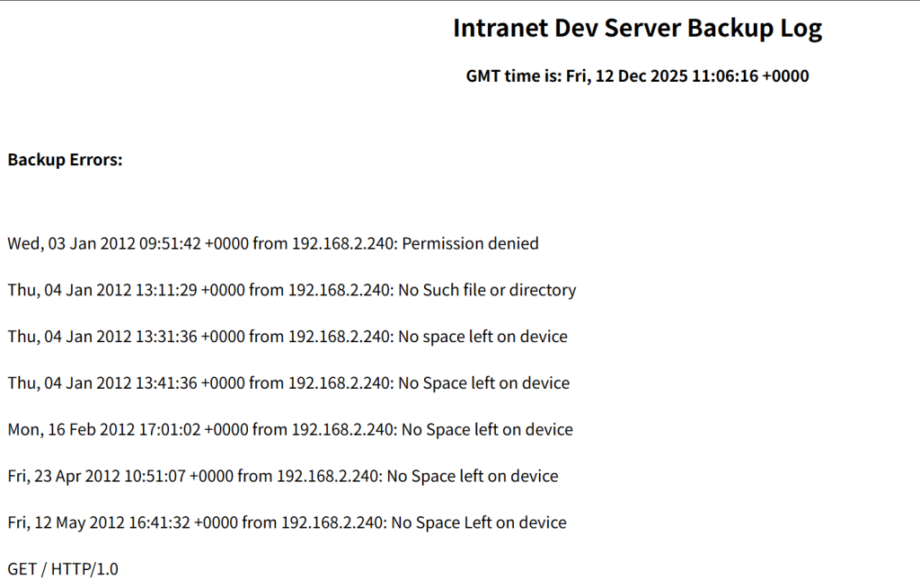Click the 13:31:36 timestamp
Image resolution: width=920 pixels, height=588 pixels.
pos(167,337)
